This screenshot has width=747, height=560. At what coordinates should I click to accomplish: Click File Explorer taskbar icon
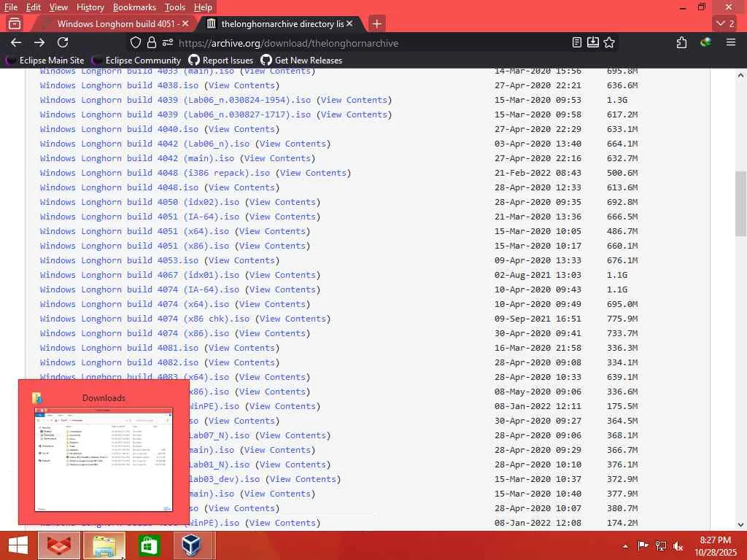[x=104, y=545]
